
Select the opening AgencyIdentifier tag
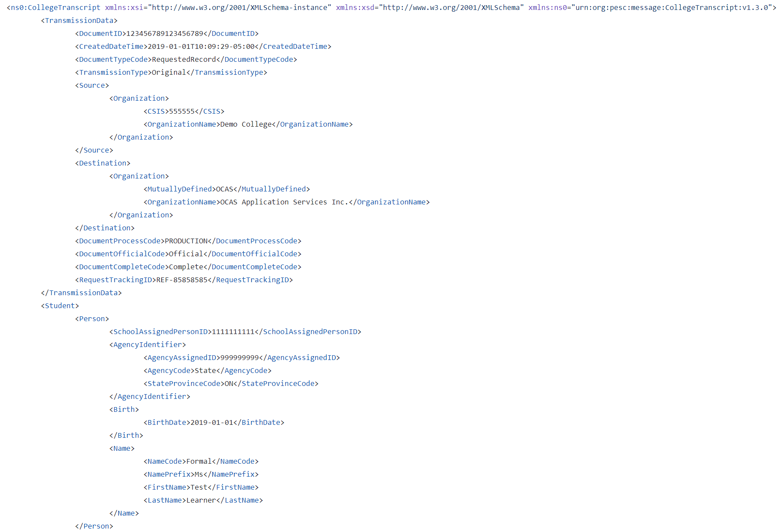[x=147, y=344]
